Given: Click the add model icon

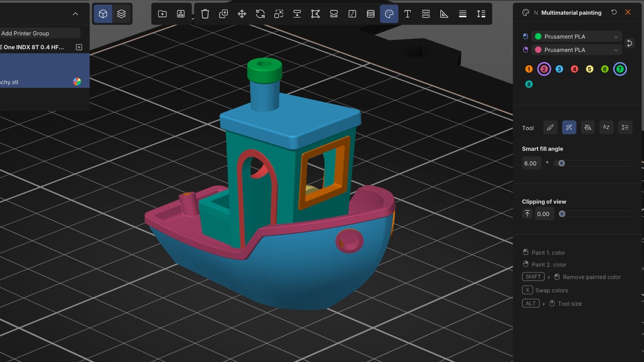Looking at the screenshot, I should point(163,14).
